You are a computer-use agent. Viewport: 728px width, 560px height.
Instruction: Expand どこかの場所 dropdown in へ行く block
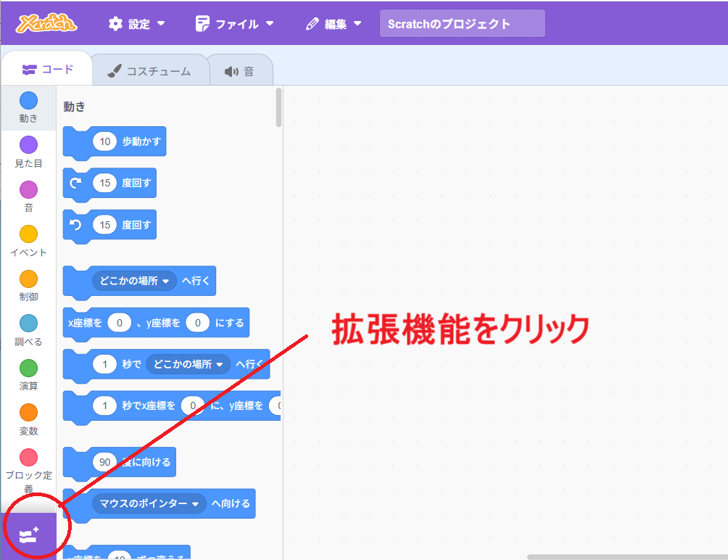click(134, 281)
